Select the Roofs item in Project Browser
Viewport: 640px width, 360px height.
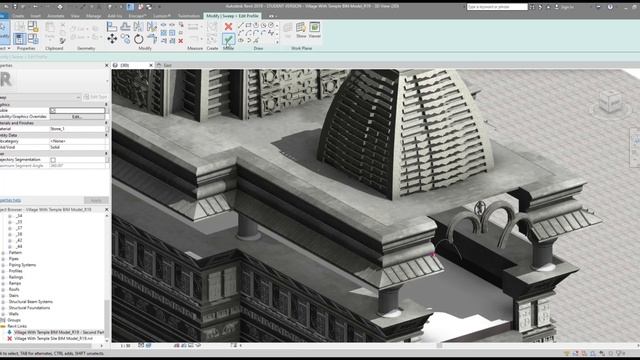tap(14, 289)
